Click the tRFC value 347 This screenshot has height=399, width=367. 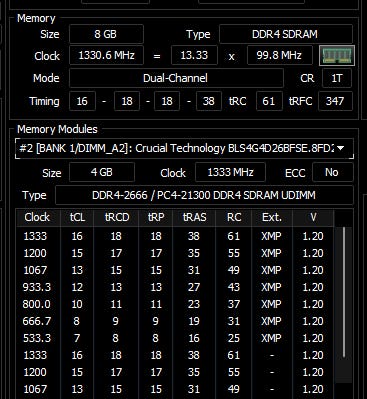335,101
